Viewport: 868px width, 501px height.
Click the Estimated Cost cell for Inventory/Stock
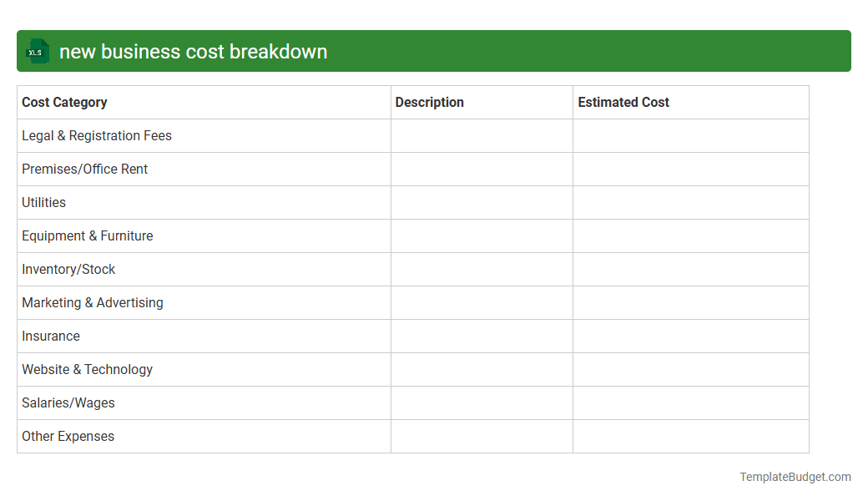click(x=690, y=269)
